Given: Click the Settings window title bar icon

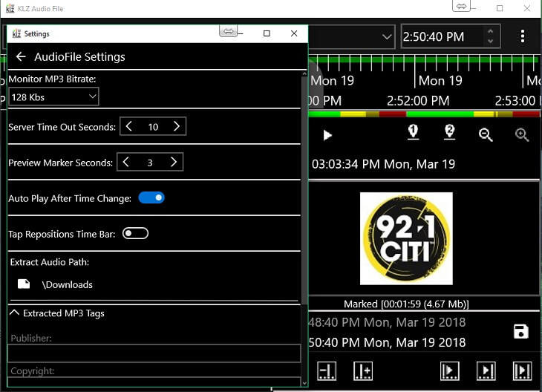Looking at the screenshot, I should [16, 33].
